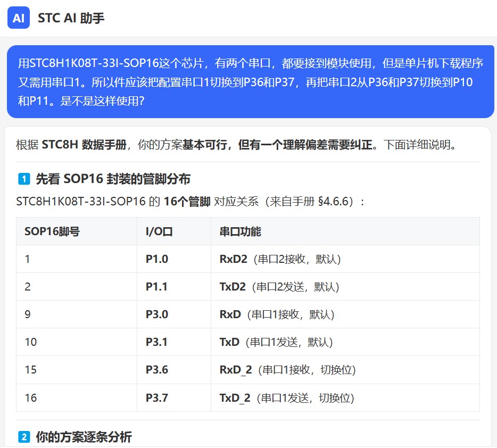The height and width of the screenshot is (448, 497).
Task: Click the RxD_2 切换位 cell
Action: tap(345, 370)
